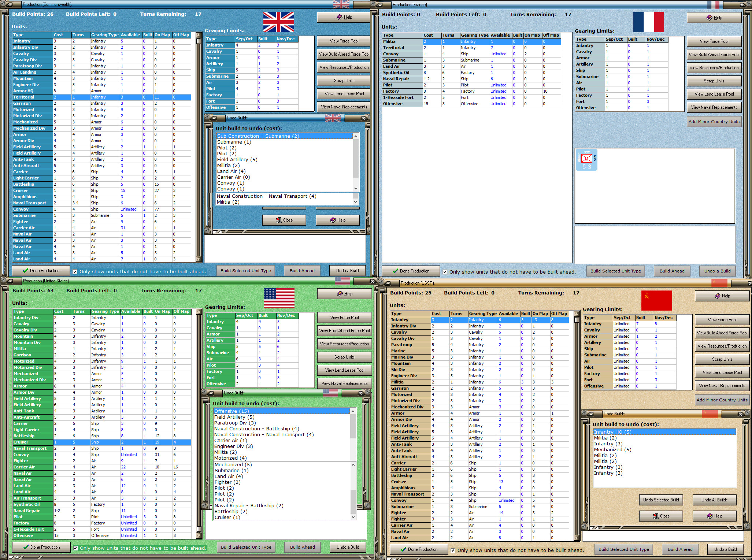Image resolution: width=752 pixels, height=560 pixels.
Task: Close USSR Undo Builds dialog with title X
Action: point(741,414)
